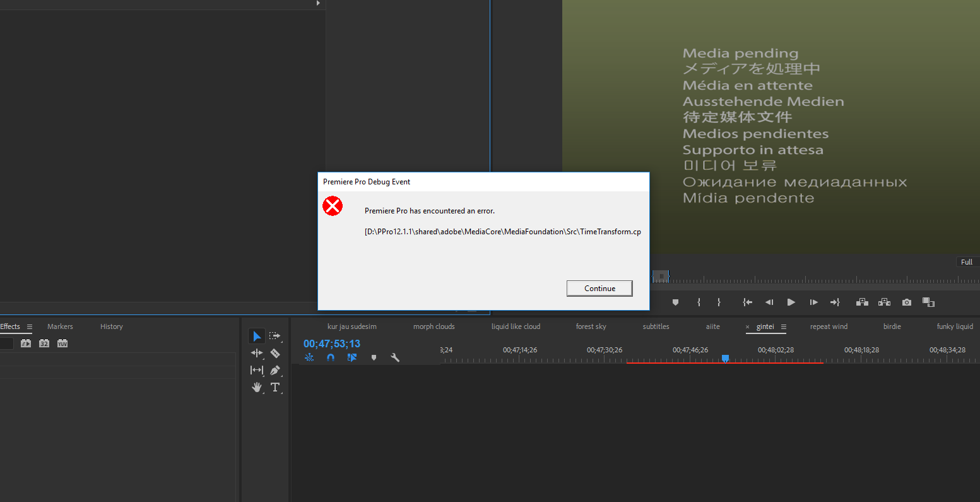
Task: Click the Effects search field
Action: (6, 344)
